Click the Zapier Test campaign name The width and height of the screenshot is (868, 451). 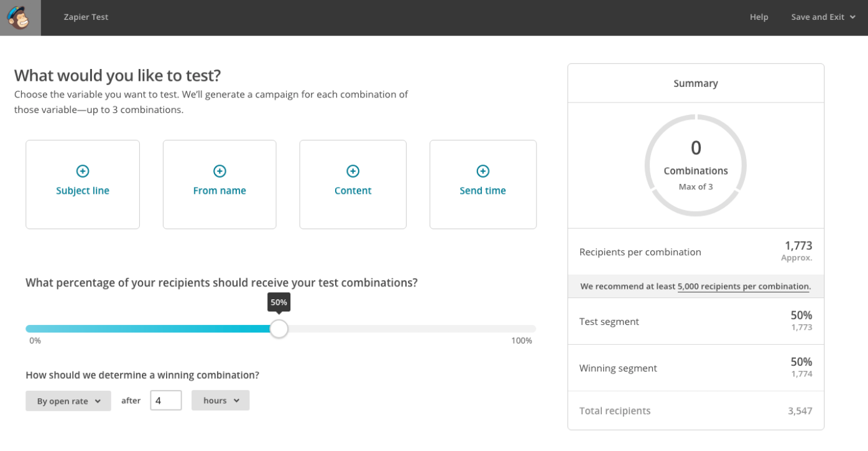coord(86,17)
